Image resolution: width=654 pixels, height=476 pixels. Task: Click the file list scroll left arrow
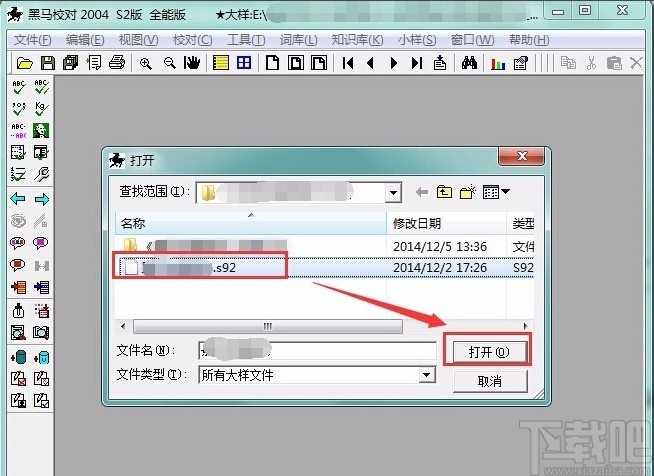123,326
